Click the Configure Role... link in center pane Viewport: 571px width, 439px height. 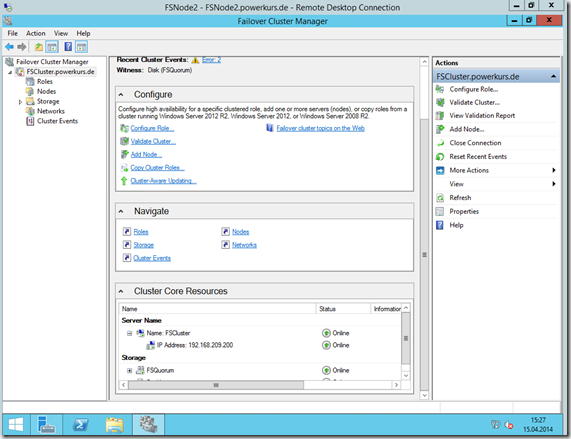(152, 128)
